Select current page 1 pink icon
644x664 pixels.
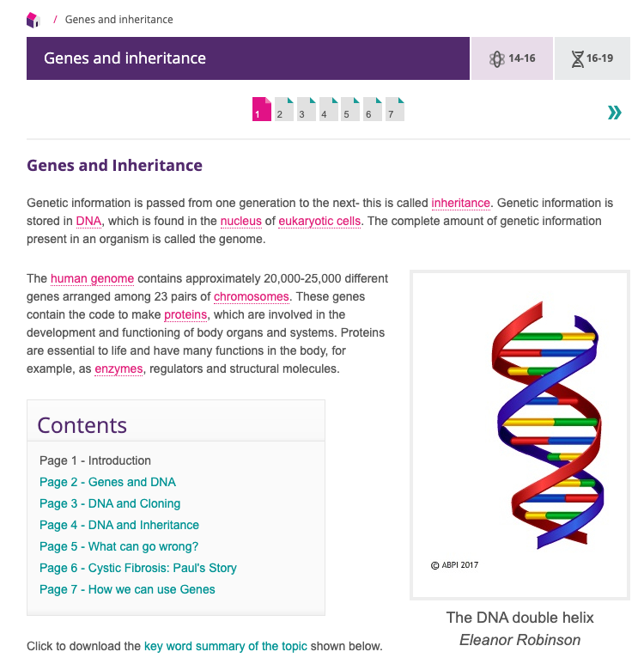262,110
